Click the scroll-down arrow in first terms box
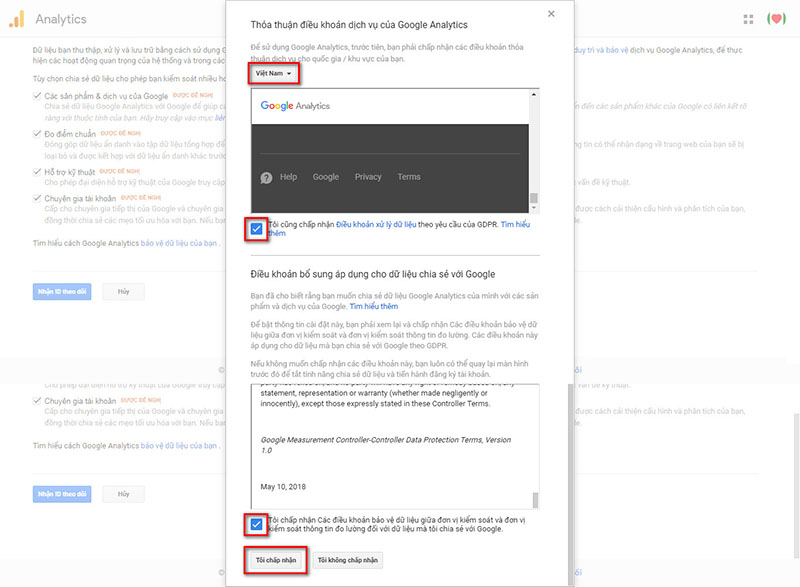This screenshot has width=800, height=587. point(534,209)
